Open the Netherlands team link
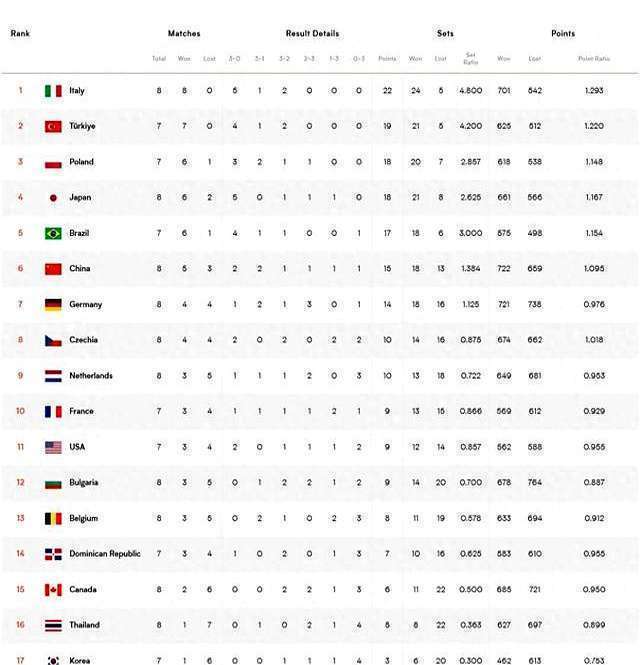Image resolution: width=640 pixels, height=665 pixels. [x=90, y=376]
